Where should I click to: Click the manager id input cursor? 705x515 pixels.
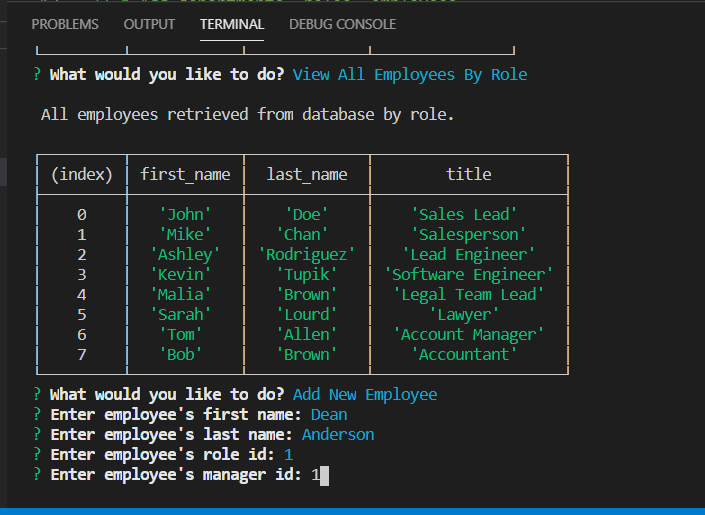coord(324,475)
